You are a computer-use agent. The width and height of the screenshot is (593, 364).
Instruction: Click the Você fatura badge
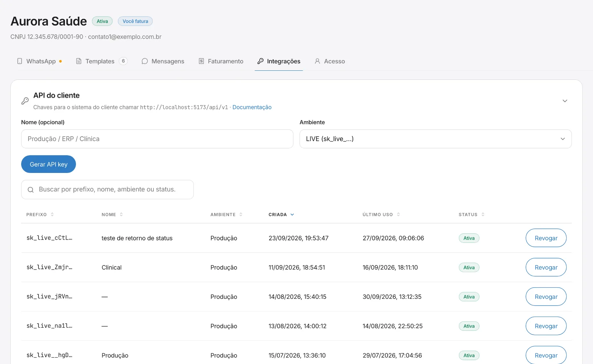(x=135, y=21)
